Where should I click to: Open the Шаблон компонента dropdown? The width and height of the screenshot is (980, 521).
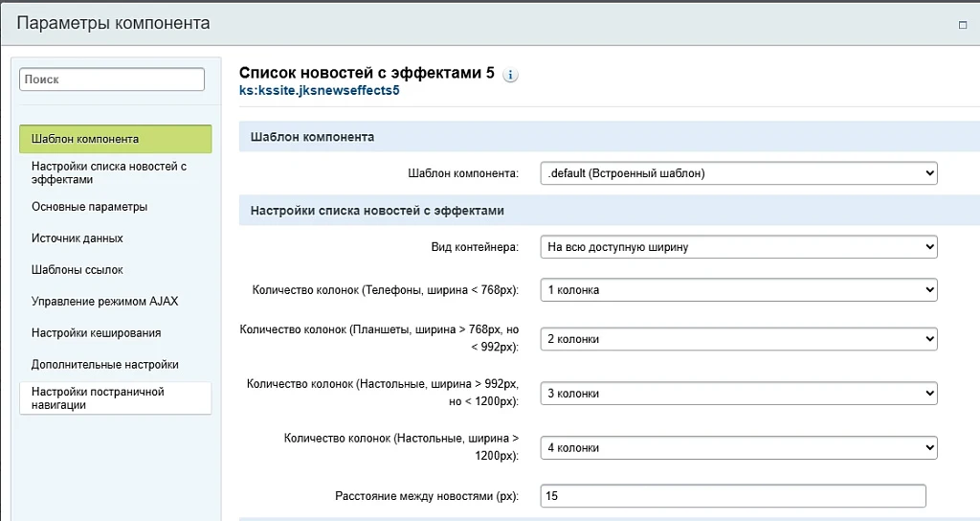click(738, 173)
